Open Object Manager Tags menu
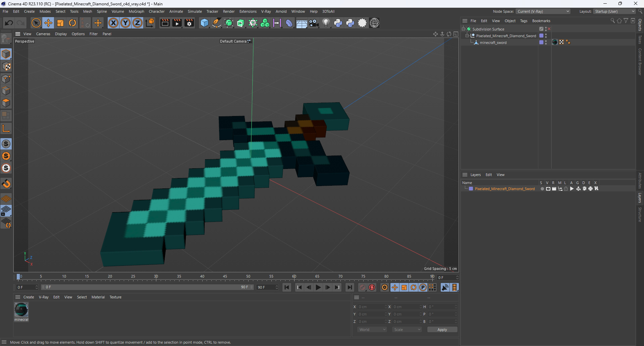This screenshot has width=644, height=346. click(x=524, y=21)
